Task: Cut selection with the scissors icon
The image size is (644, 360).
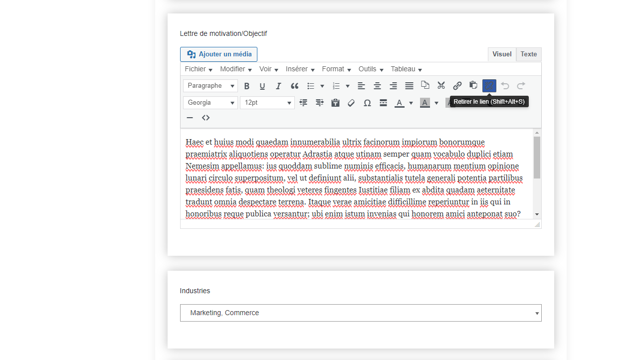Action: [441, 86]
